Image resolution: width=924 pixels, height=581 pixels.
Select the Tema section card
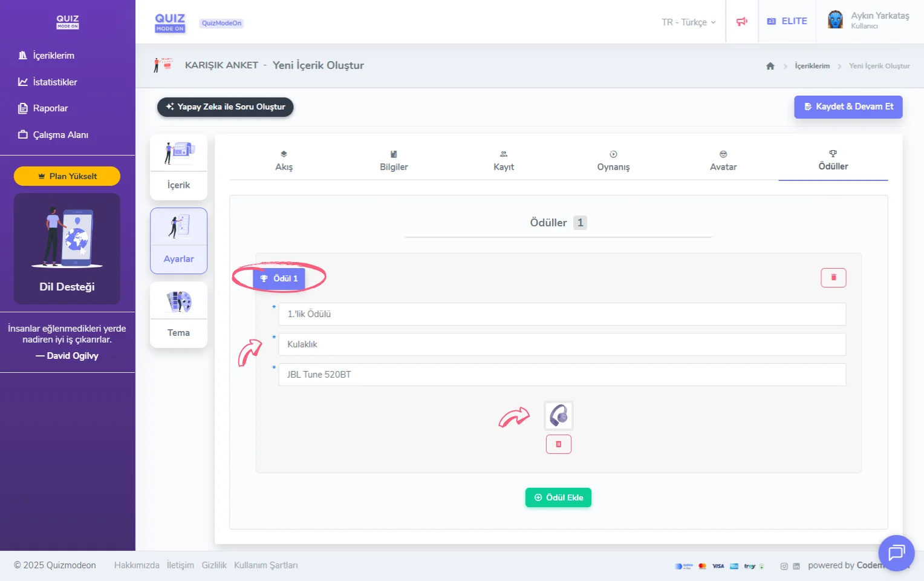tap(178, 314)
